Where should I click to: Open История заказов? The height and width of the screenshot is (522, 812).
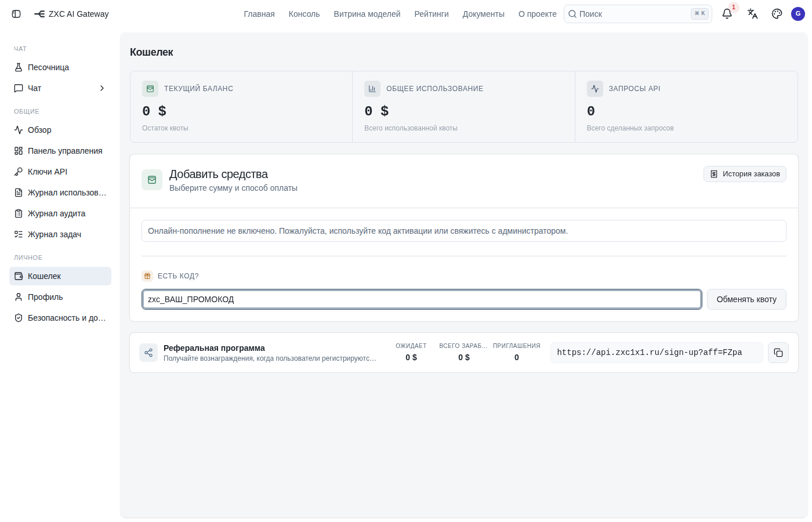coord(745,174)
